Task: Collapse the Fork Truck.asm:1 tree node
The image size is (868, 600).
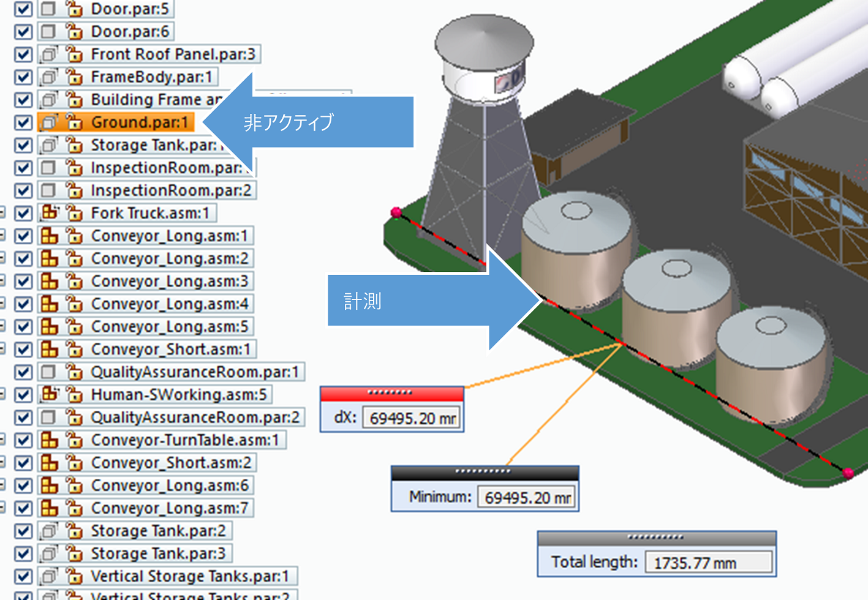Action: 2,213
